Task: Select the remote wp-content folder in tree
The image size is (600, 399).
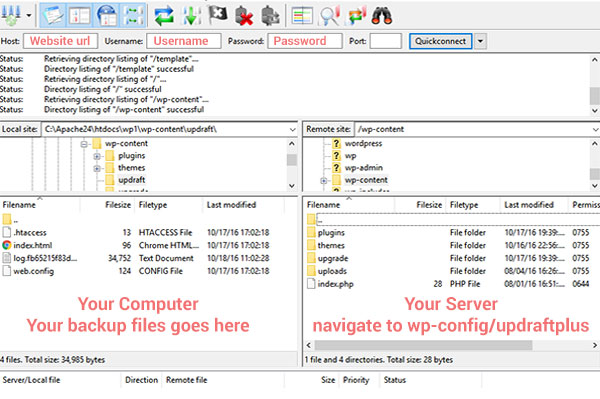Action: [x=366, y=180]
